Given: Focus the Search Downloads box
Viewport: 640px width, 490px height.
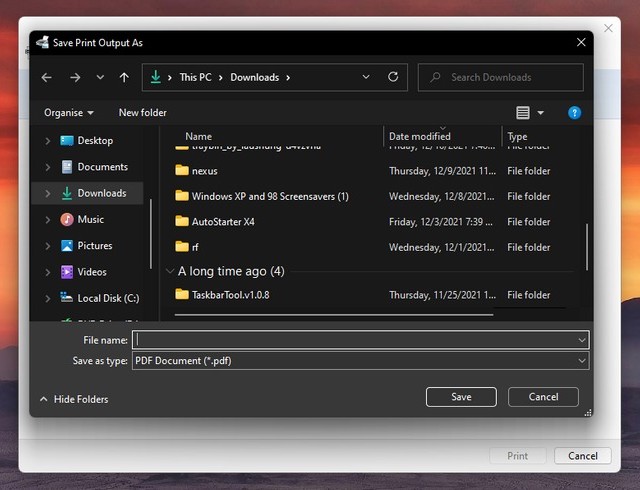Looking at the screenshot, I should [501, 77].
